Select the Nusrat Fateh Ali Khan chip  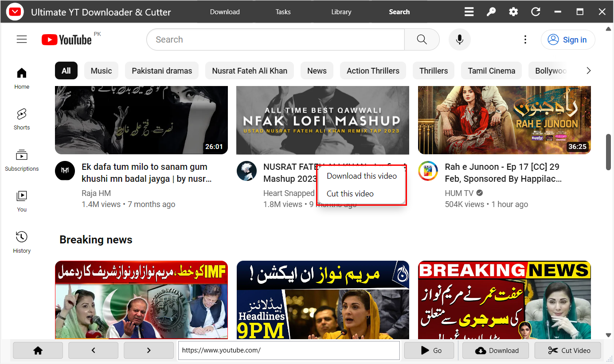point(250,70)
